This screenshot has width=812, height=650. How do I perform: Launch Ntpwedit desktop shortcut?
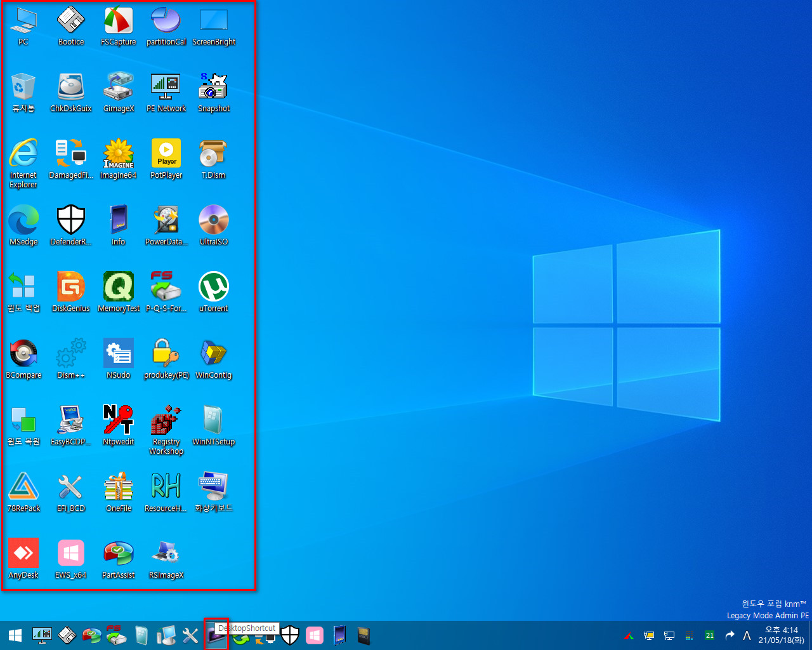(x=119, y=427)
